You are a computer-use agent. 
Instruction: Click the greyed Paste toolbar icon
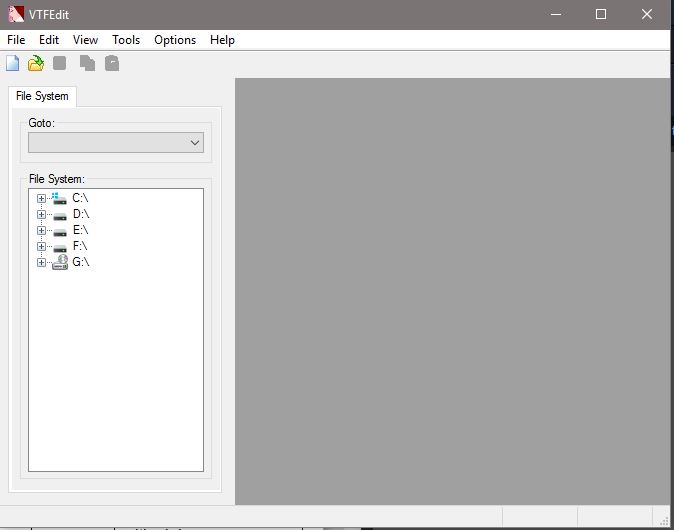(112, 63)
